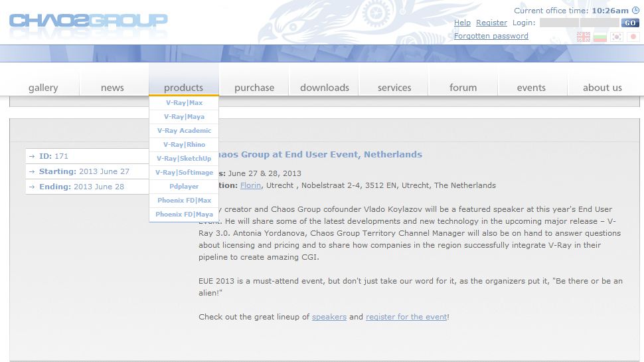Open the events menu
The height and width of the screenshot is (362, 644).
tap(531, 88)
